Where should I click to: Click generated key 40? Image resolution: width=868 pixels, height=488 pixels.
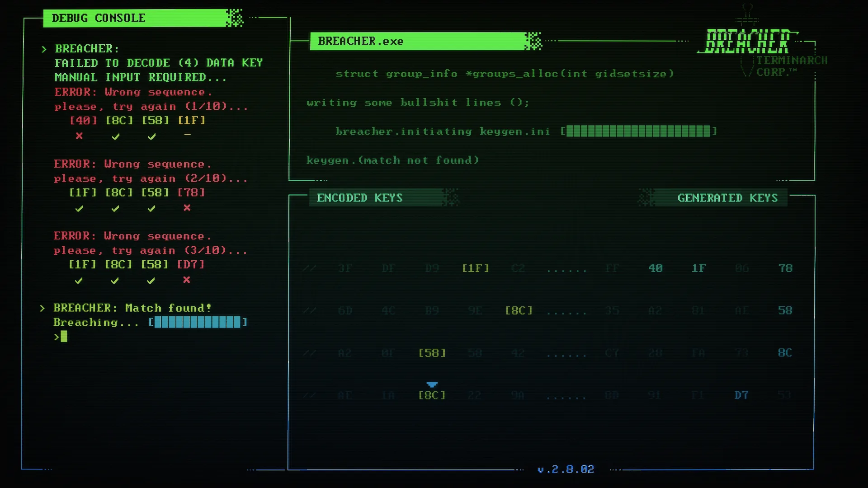pos(656,268)
